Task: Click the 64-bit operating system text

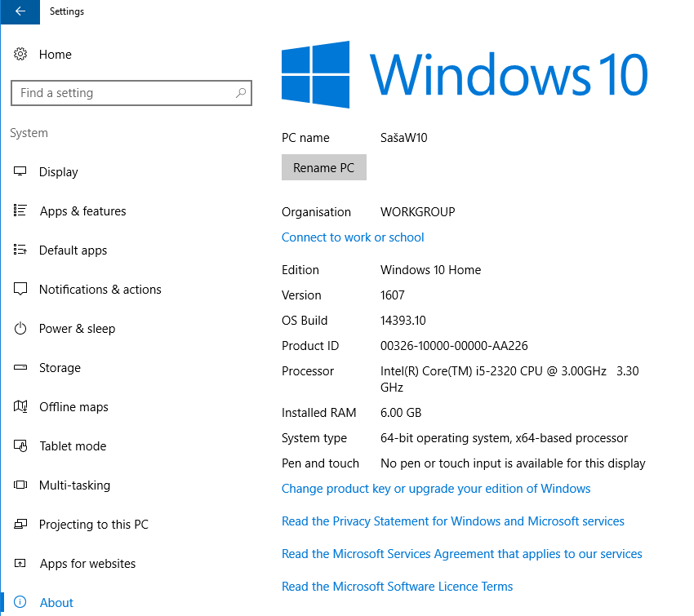Action: (x=504, y=438)
